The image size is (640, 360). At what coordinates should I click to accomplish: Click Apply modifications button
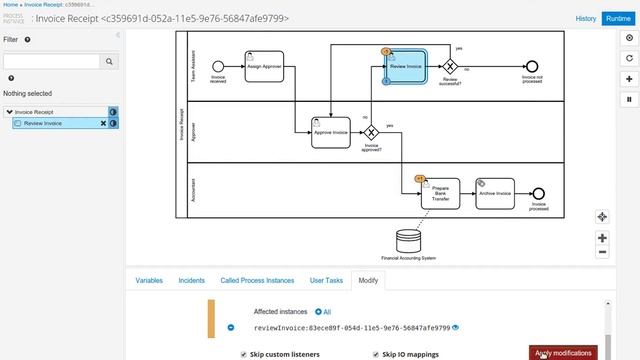point(563,353)
